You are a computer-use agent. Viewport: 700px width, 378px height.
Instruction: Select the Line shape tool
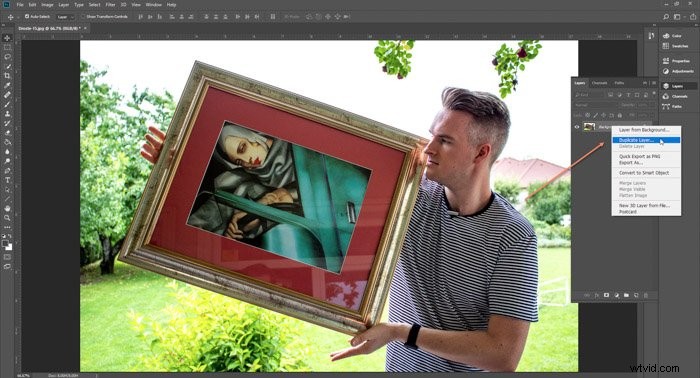tap(7, 199)
